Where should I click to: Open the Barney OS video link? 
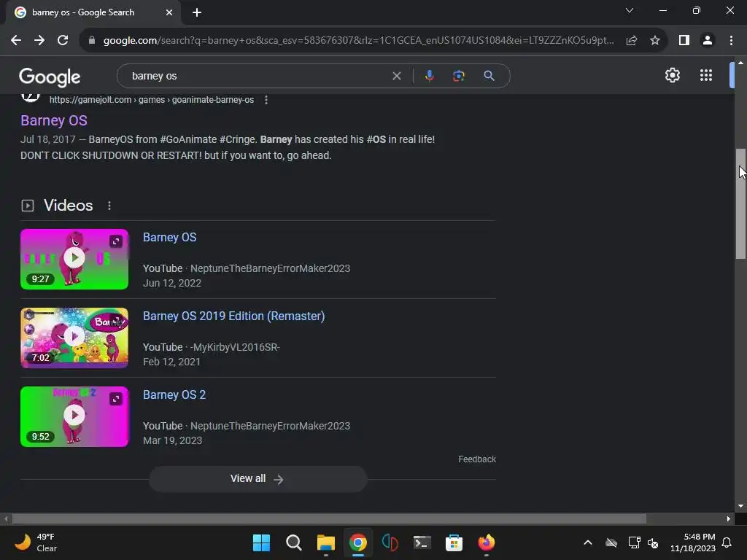(169, 237)
